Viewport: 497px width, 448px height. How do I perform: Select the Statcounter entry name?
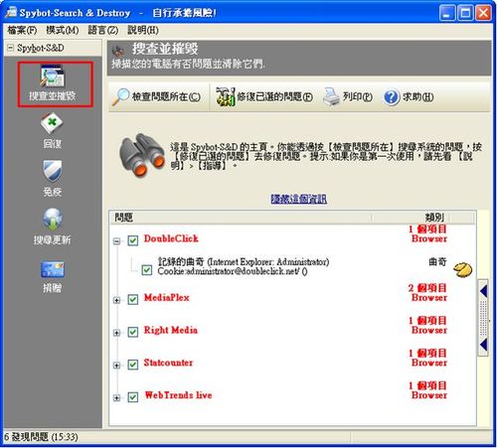(x=168, y=363)
